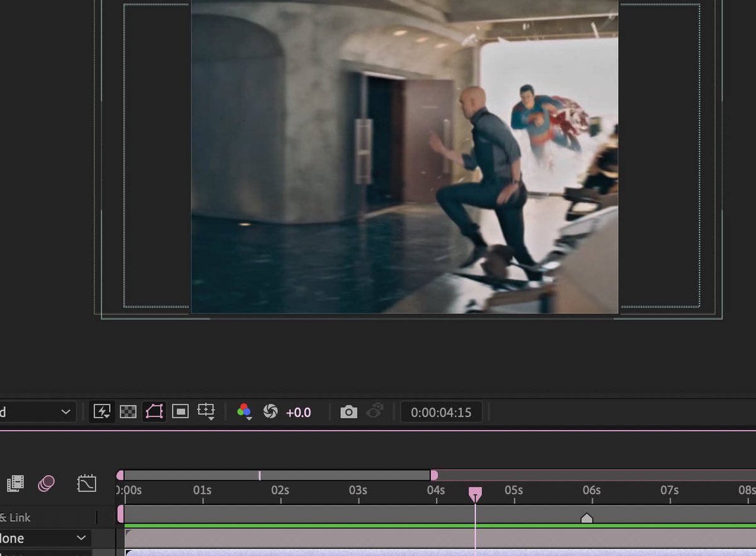Toggle Fast Previews lightning icon
Viewport: 756px width, 556px height.
pyautogui.click(x=102, y=412)
